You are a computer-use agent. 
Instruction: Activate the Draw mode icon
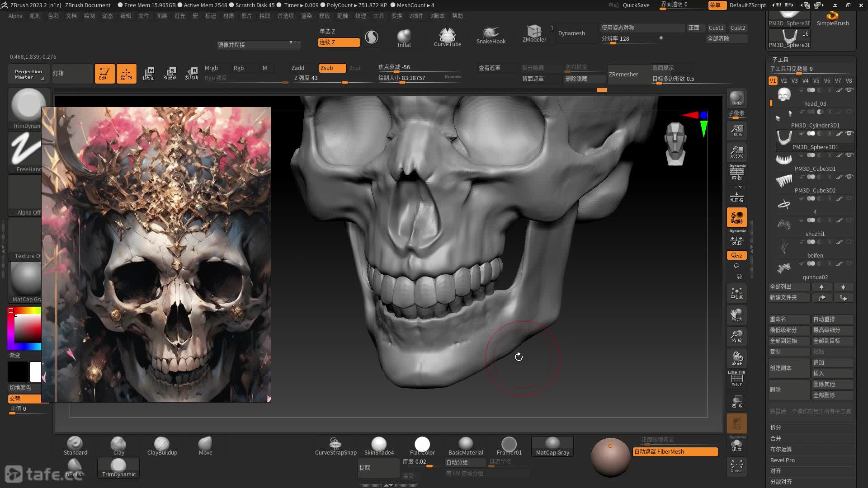click(x=126, y=73)
